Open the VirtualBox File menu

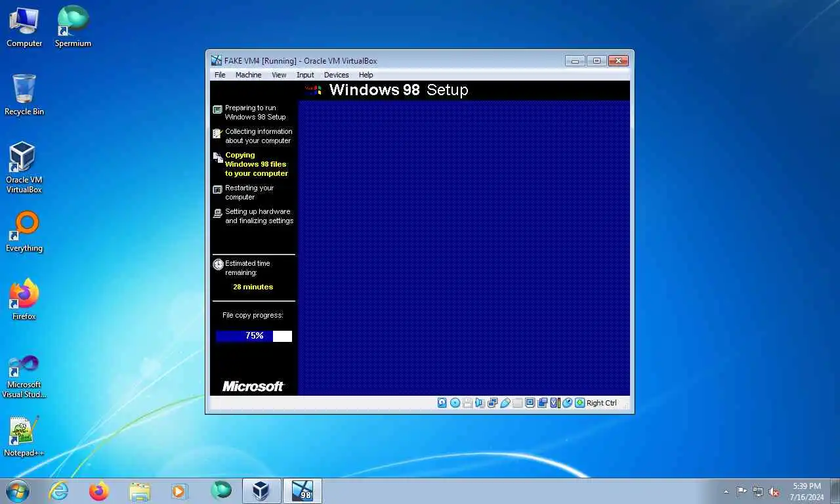(x=220, y=75)
